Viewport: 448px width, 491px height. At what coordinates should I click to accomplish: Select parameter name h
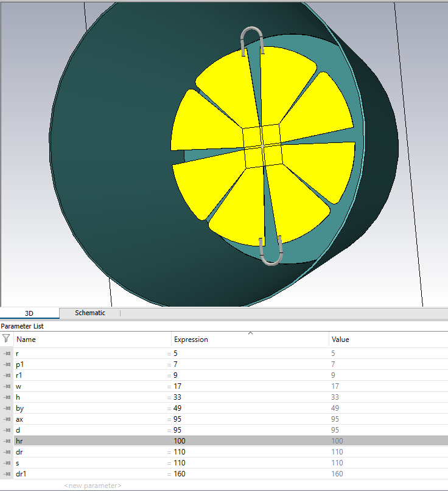pos(18,397)
